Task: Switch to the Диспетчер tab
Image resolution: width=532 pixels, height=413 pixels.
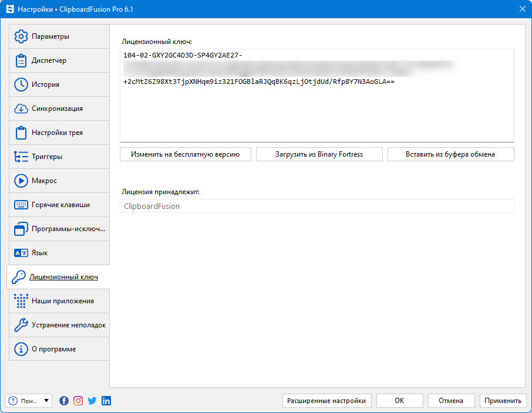Action: (x=59, y=60)
